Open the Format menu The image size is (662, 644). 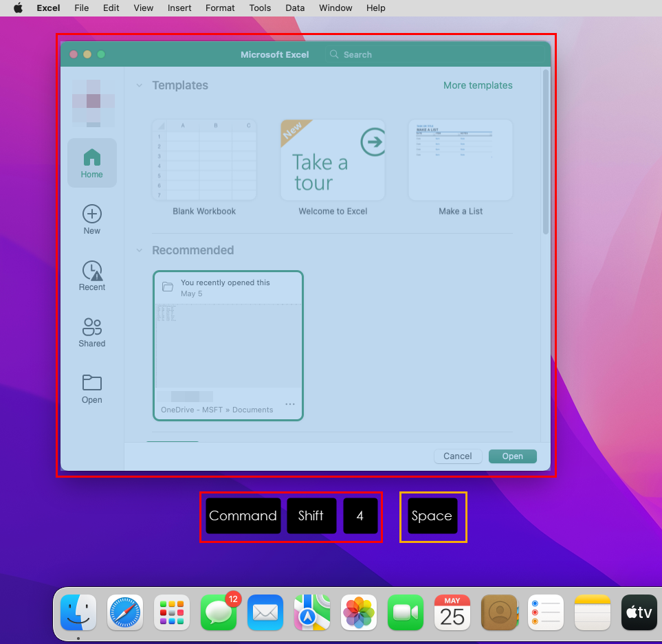(220, 8)
